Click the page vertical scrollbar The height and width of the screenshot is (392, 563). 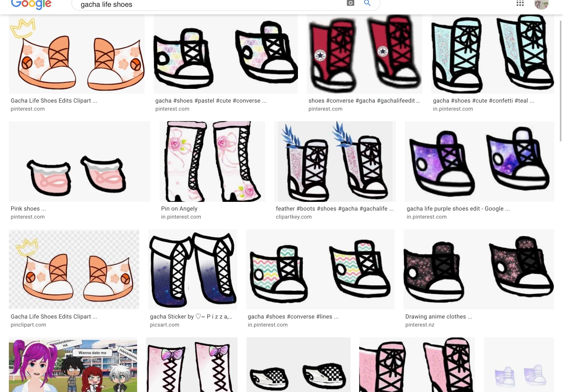click(561, 81)
